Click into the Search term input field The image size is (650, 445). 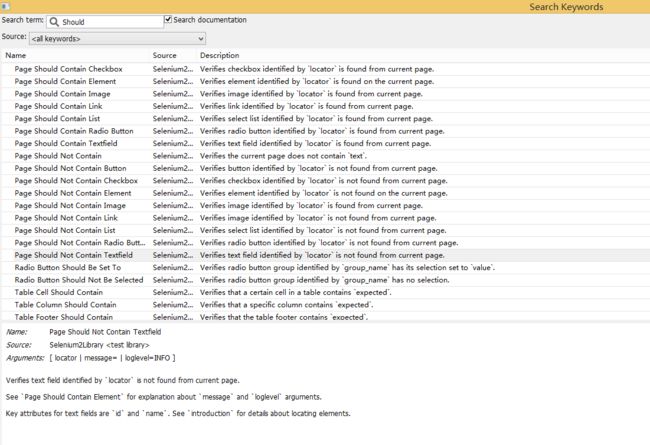(x=108, y=21)
